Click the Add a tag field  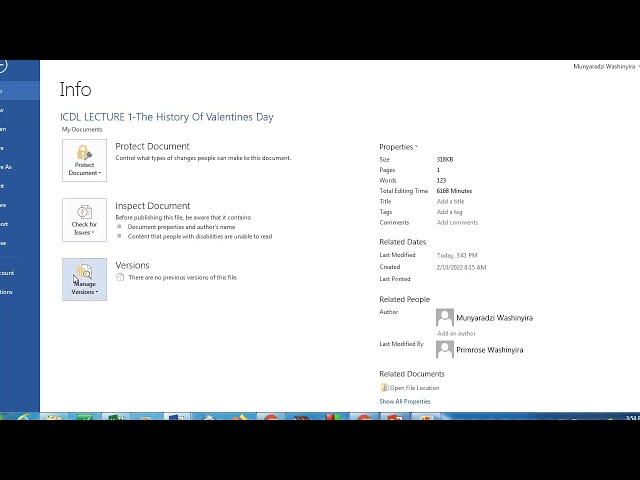click(449, 212)
